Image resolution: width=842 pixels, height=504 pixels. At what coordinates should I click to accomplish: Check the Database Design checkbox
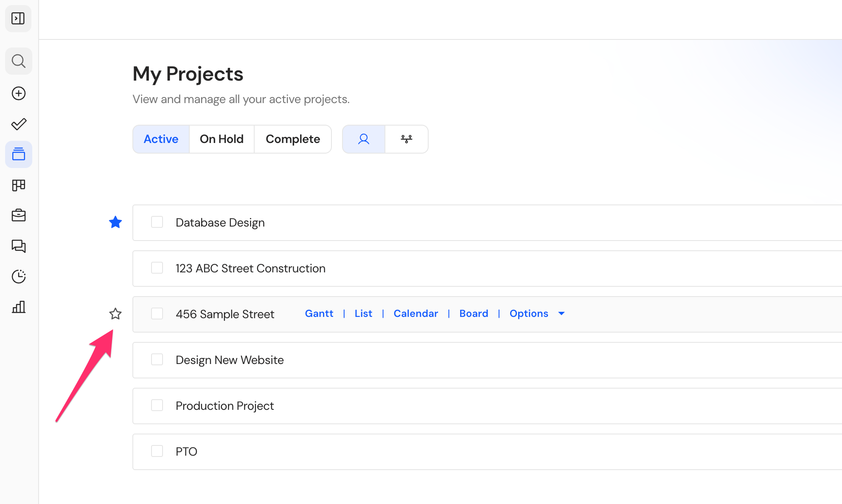point(157,222)
